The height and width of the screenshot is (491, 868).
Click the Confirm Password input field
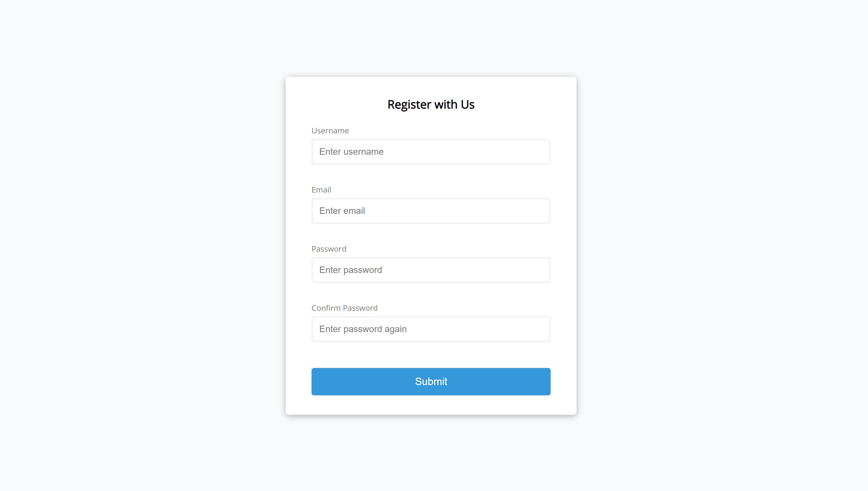(431, 329)
